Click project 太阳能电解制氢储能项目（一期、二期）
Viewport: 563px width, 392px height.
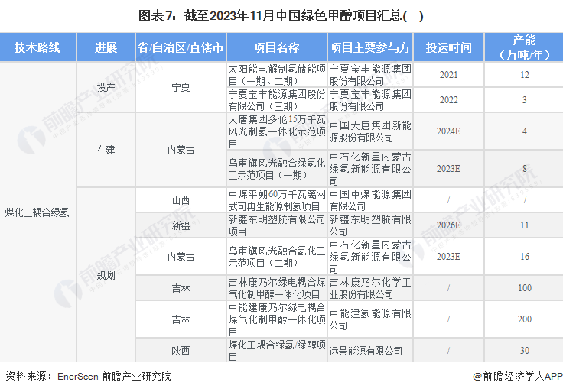point(277,75)
